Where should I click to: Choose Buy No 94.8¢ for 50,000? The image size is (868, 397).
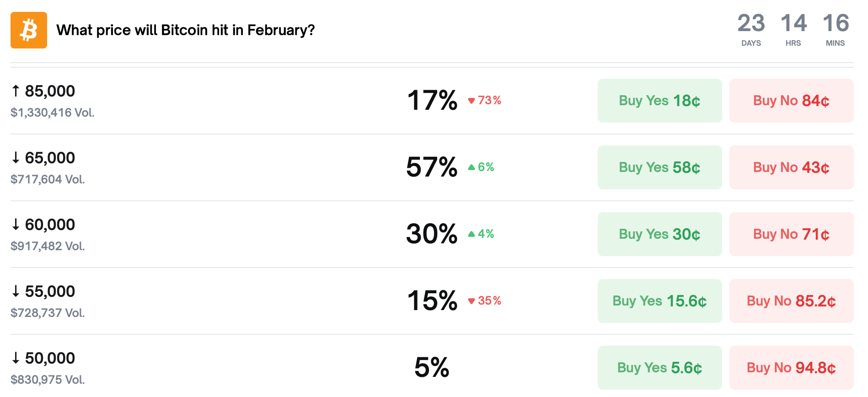(791, 368)
